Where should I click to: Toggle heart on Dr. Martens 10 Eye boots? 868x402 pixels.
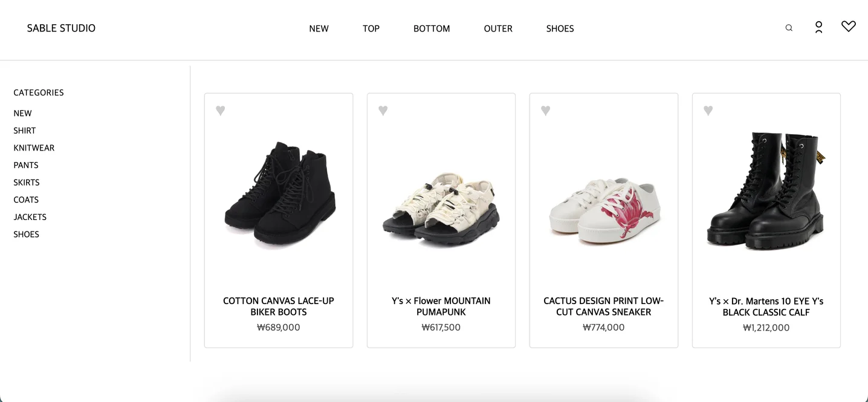pyautogui.click(x=708, y=111)
